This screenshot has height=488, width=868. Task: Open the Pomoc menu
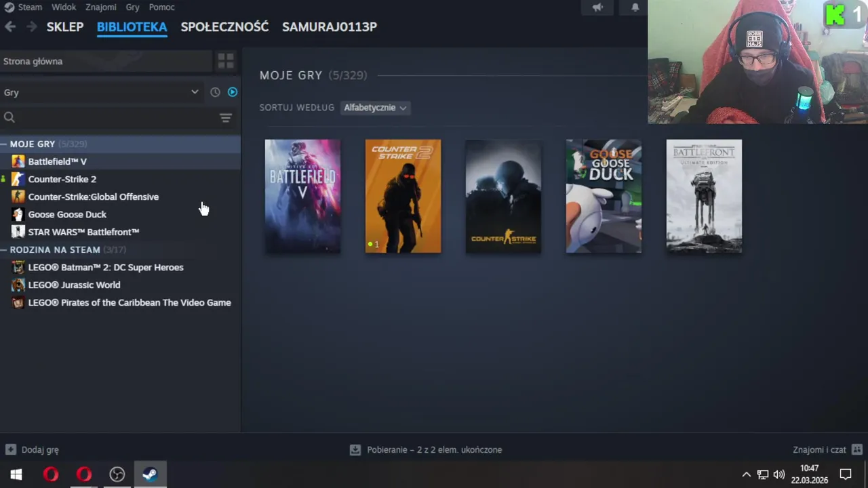[161, 7]
